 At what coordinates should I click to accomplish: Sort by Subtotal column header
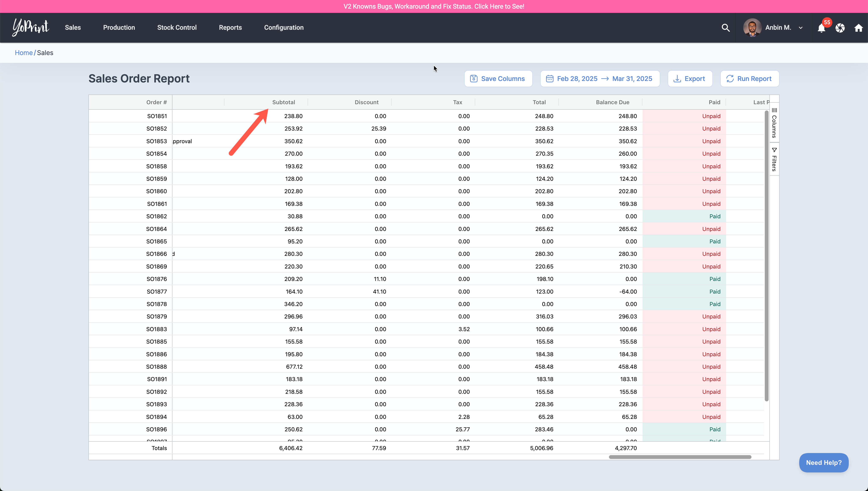pos(283,102)
